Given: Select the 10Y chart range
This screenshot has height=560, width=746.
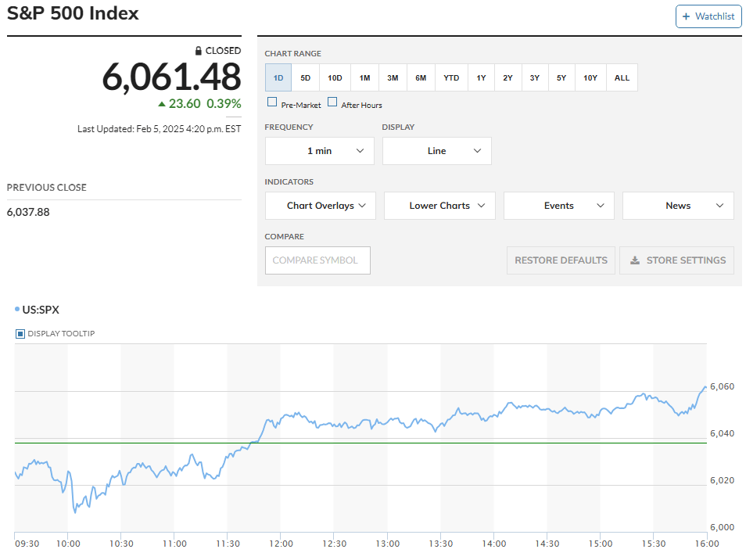Looking at the screenshot, I should click(x=590, y=77).
